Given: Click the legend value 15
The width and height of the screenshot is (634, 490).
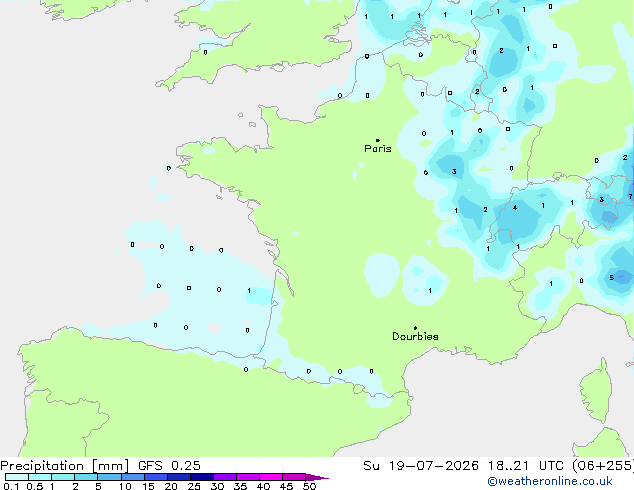Looking at the screenshot, I should (148, 486).
